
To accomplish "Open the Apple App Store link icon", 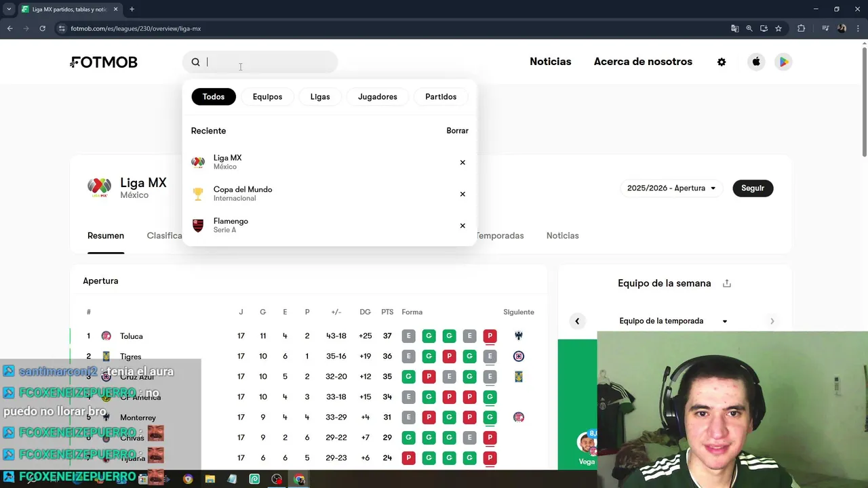I will point(756,62).
